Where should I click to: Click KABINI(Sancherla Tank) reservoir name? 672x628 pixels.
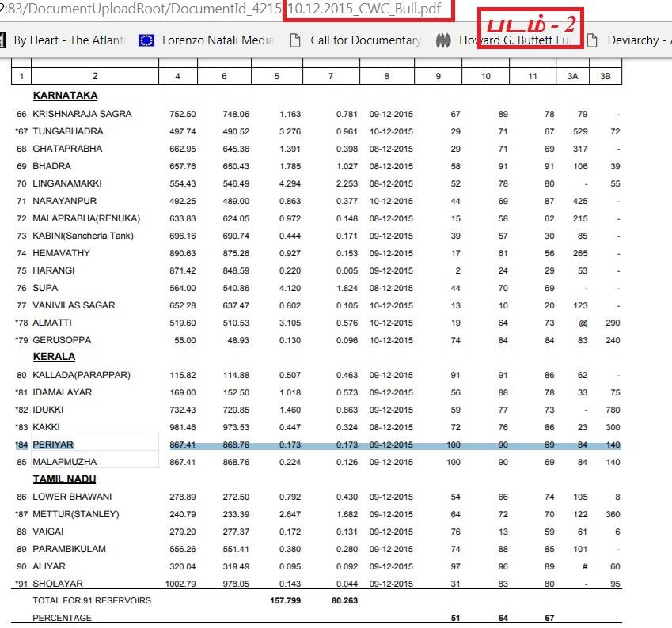[83, 236]
